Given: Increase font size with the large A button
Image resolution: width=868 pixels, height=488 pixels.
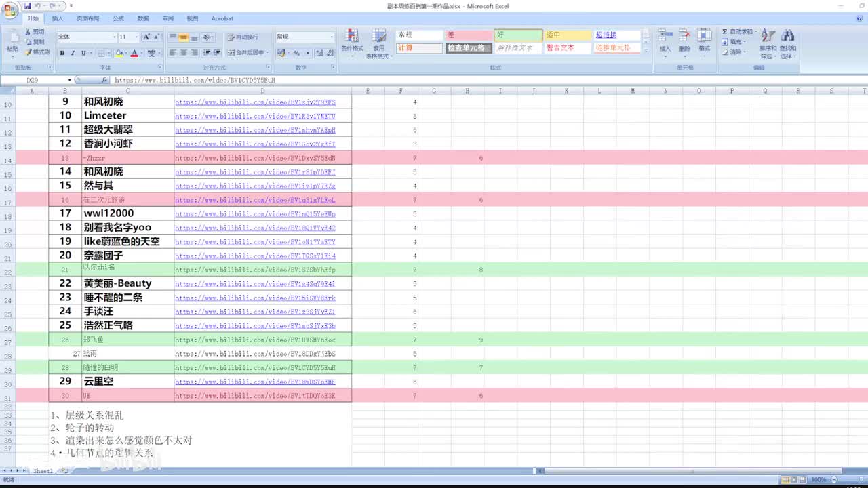Looking at the screenshot, I should (147, 37).
